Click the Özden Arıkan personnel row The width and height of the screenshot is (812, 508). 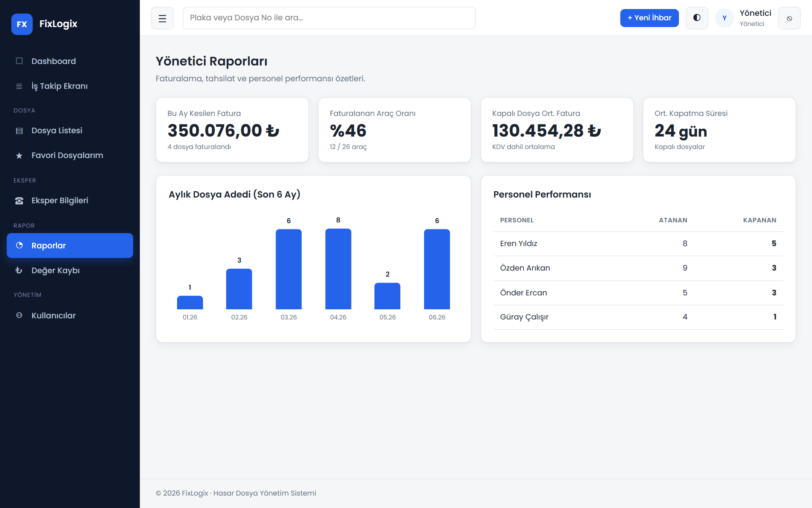click(x=638, y=268)
